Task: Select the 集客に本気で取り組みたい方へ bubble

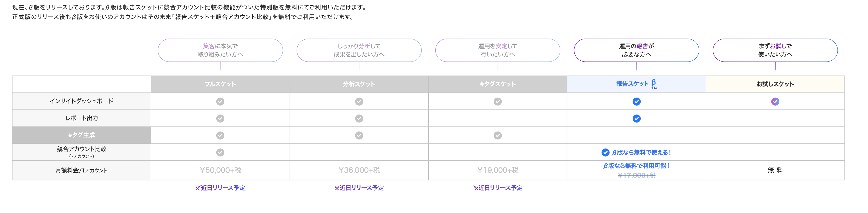Action: (x=220, y=50)
